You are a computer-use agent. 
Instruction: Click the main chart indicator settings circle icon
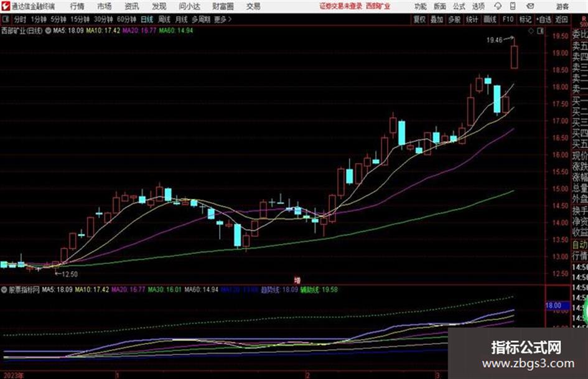(48, 30)
